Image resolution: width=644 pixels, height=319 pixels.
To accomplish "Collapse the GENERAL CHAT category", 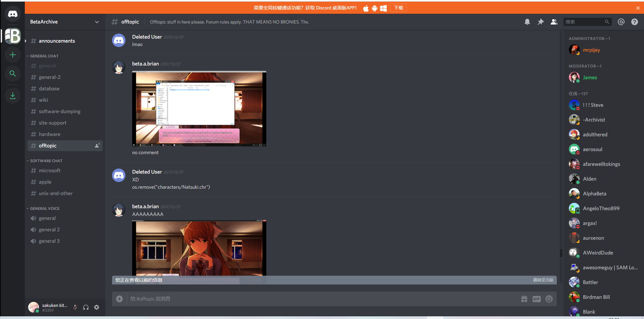I will 44,56.
